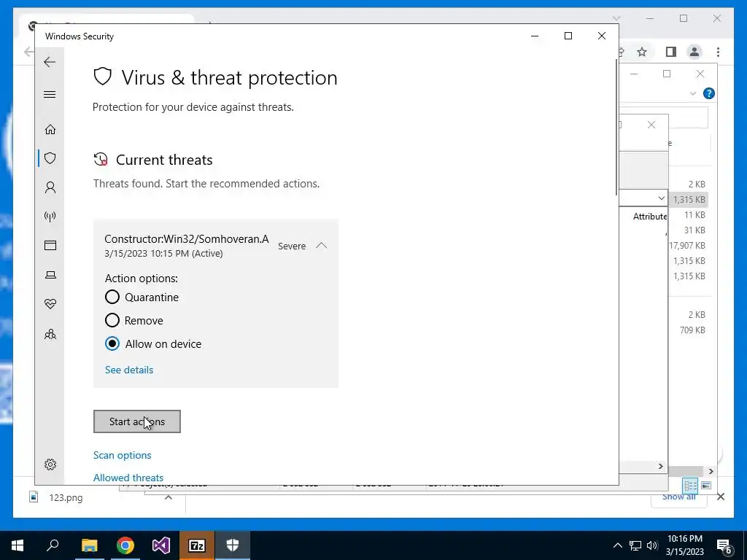Open the notification center icon
The height and width of the screenshot is (560, 747).
pyautogui.click(x=724, y=545)
